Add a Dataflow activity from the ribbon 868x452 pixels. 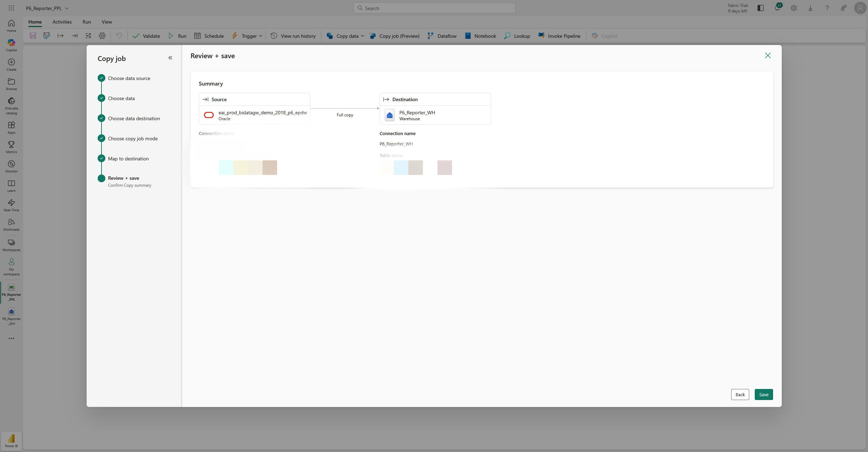point(442,36)
